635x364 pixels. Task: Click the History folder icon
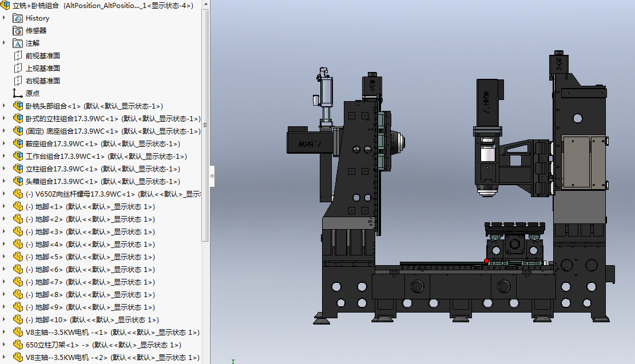pyautogui.click(x=17, y=18)
